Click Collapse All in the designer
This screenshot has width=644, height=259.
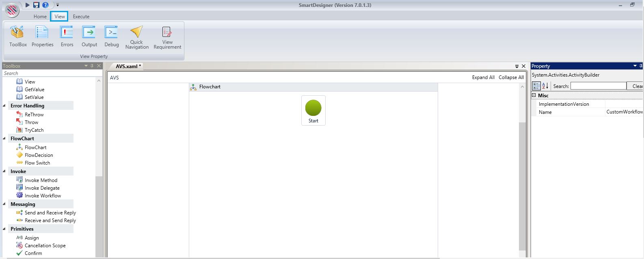click(511, 77)
